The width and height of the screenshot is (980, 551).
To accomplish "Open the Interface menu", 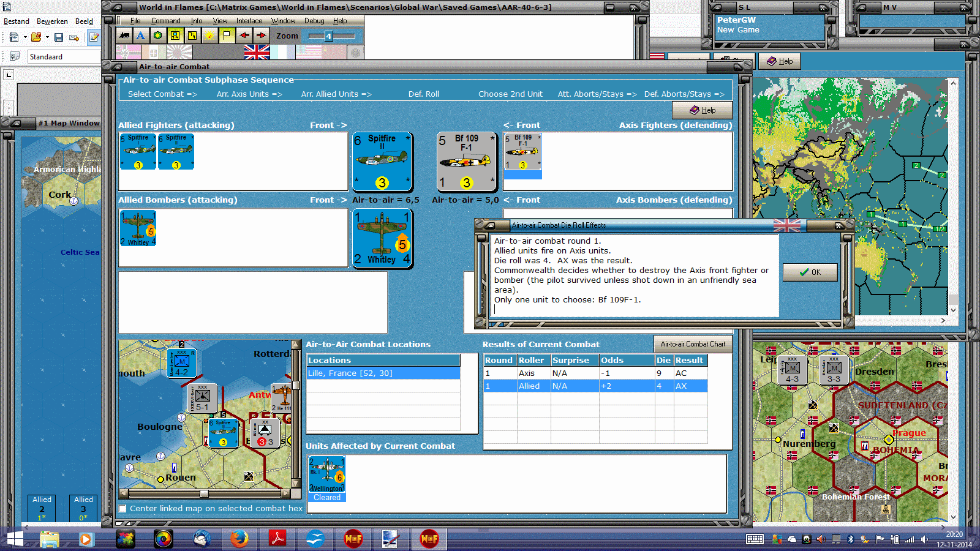I will coord(249,21).
